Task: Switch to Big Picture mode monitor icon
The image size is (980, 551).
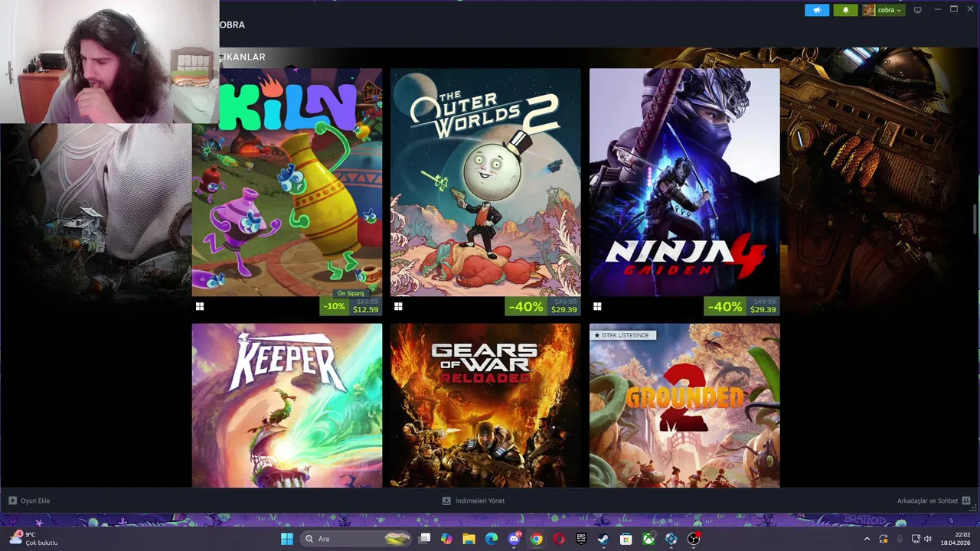Action: pos(917,10)
